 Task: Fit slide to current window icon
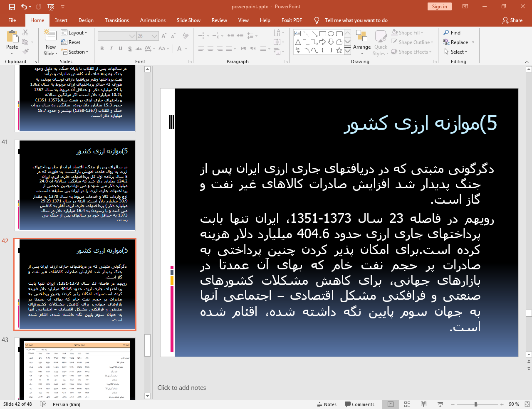[x=527, y=404]
